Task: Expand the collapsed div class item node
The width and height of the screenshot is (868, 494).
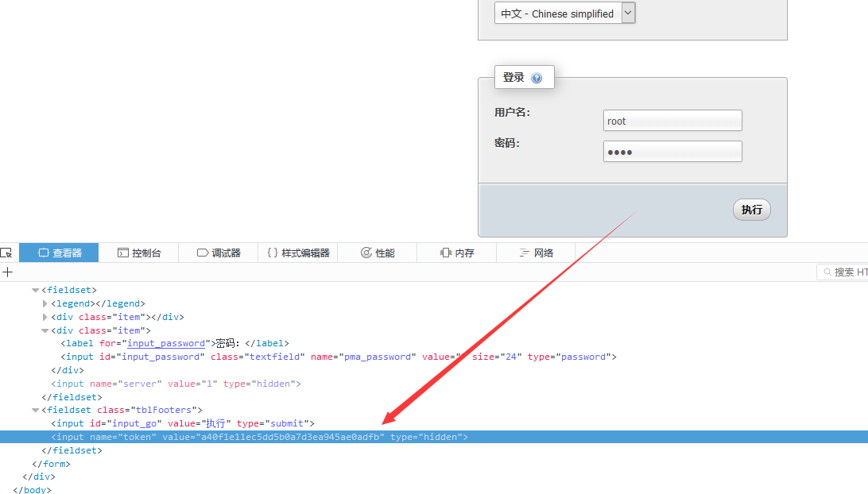Action: (45, 317)
